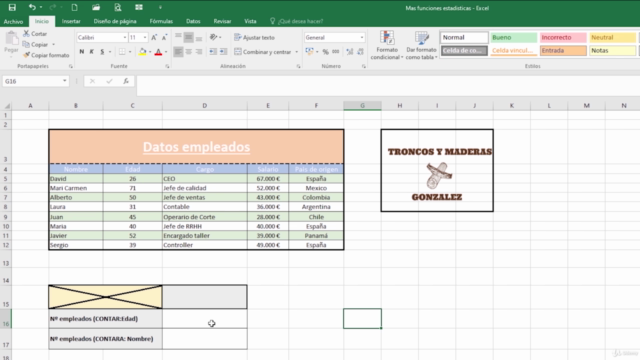Apply the Neutral cell style

click(612, 38)
